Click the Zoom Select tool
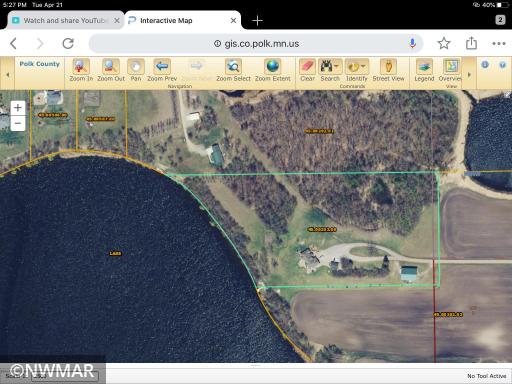This screenshot has height=384, width=512. pyautogui.click(x=233, y=70)
